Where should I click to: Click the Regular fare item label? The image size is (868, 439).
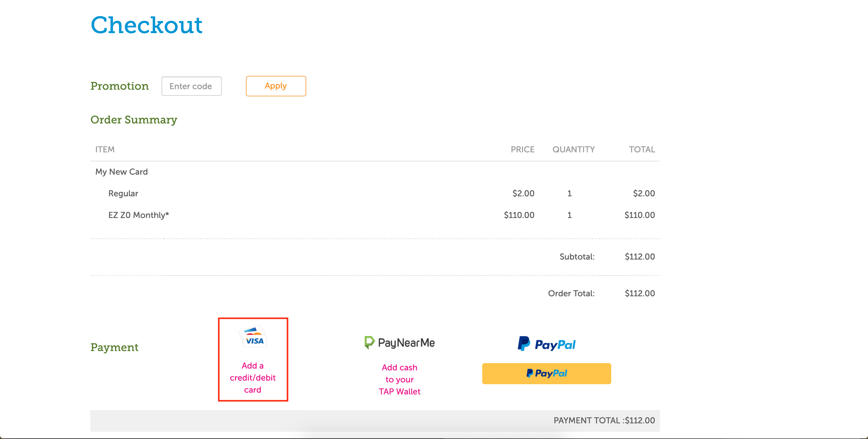pos(123,194)
